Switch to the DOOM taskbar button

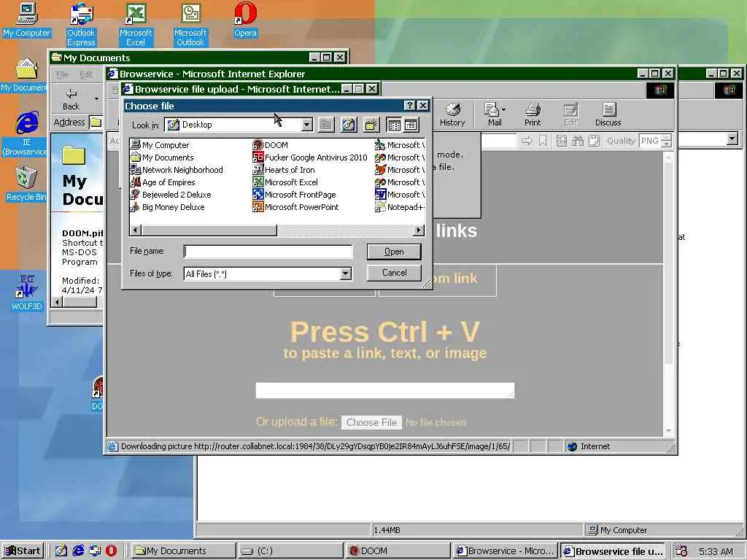click(x=398, y=551)
